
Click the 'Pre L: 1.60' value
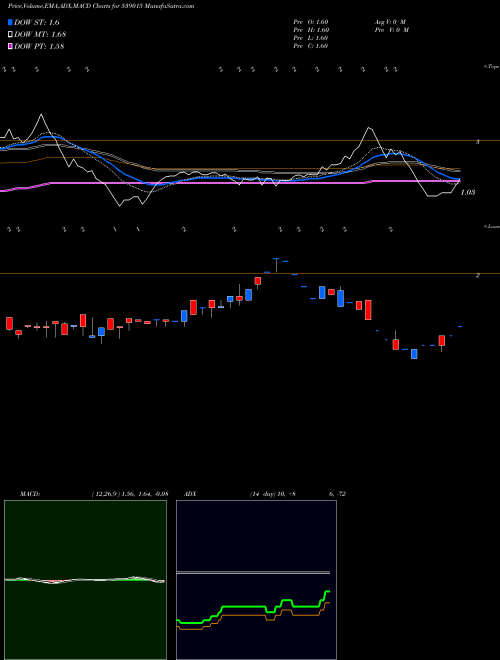pos(311,38)
